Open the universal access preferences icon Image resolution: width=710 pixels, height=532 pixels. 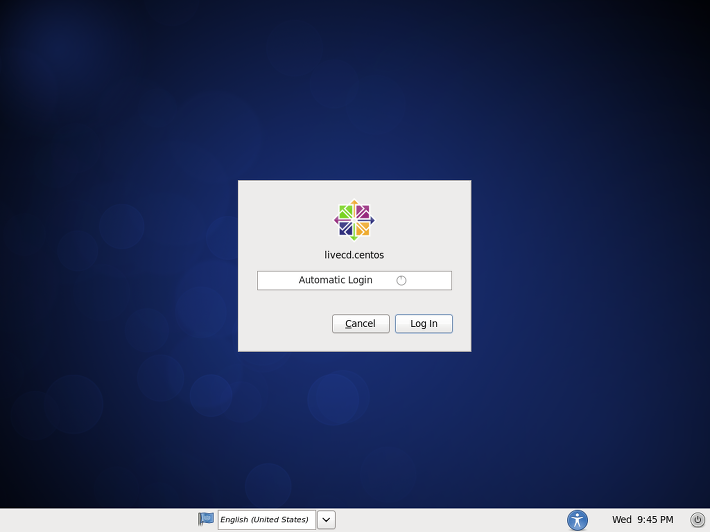coord(577,520)
